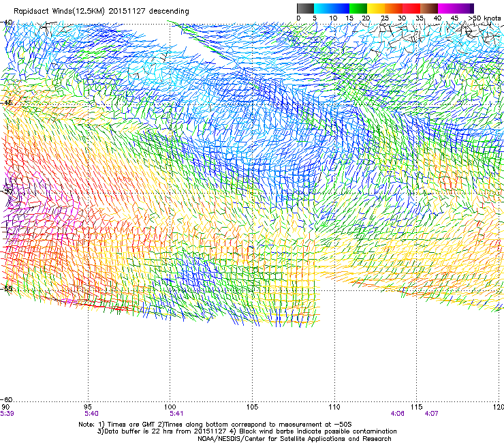Click the 'Rapidscat Winds(12.5KM) 20151127 descending' title
504x443 pixels.
[101, 12]
